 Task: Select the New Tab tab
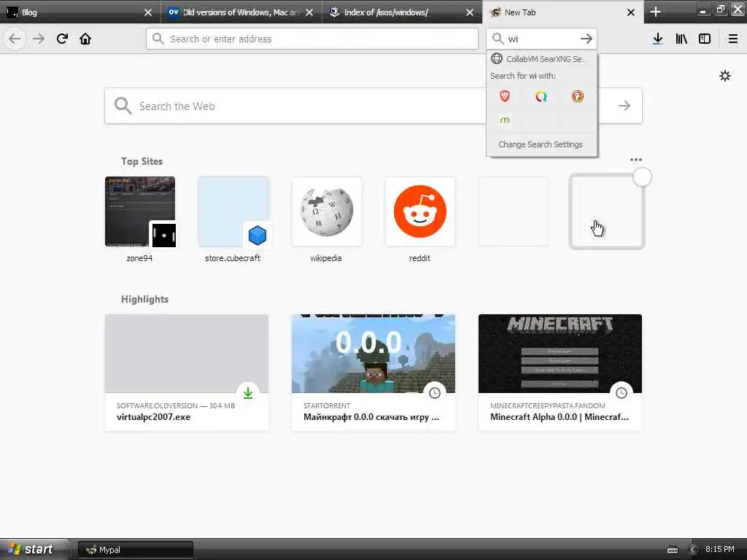[x=562, y=12]
